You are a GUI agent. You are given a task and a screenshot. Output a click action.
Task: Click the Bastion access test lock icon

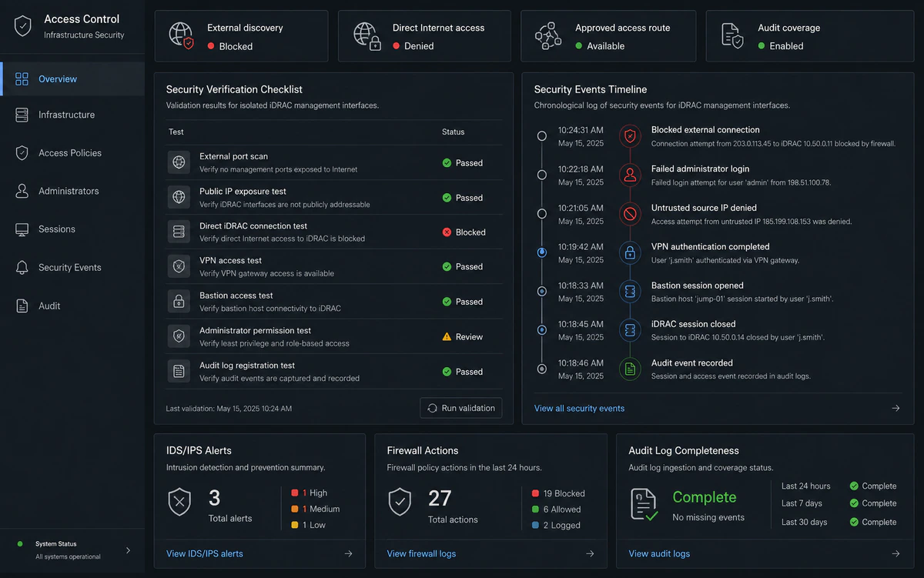179,301
